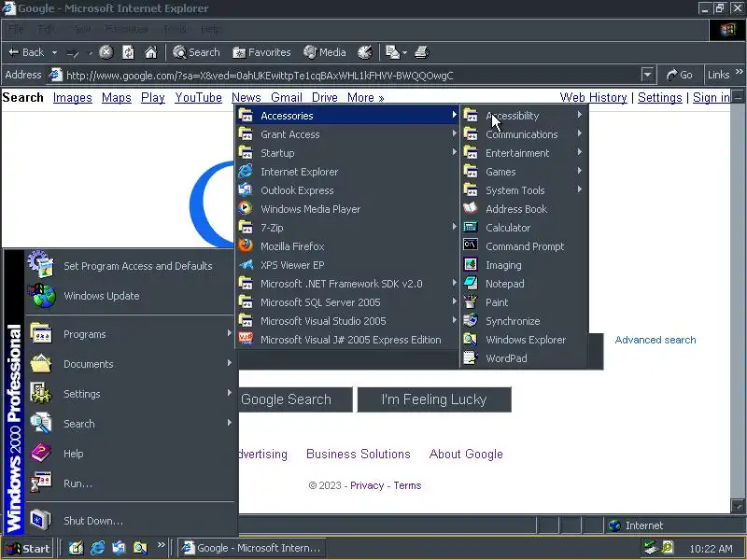Launch Command Prompt from Accessories

524,246
